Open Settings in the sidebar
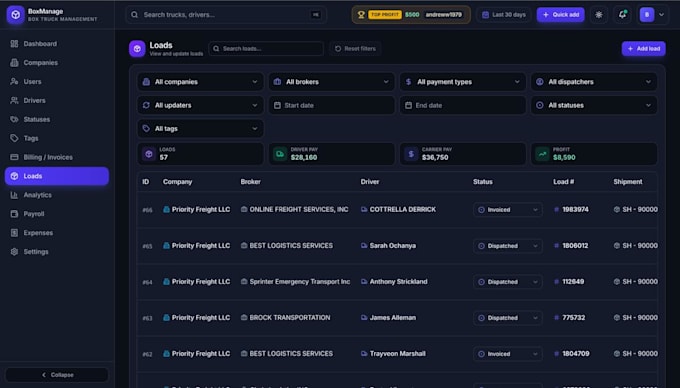The height and width of the screenshot is (388, 680). coord(57,252)
